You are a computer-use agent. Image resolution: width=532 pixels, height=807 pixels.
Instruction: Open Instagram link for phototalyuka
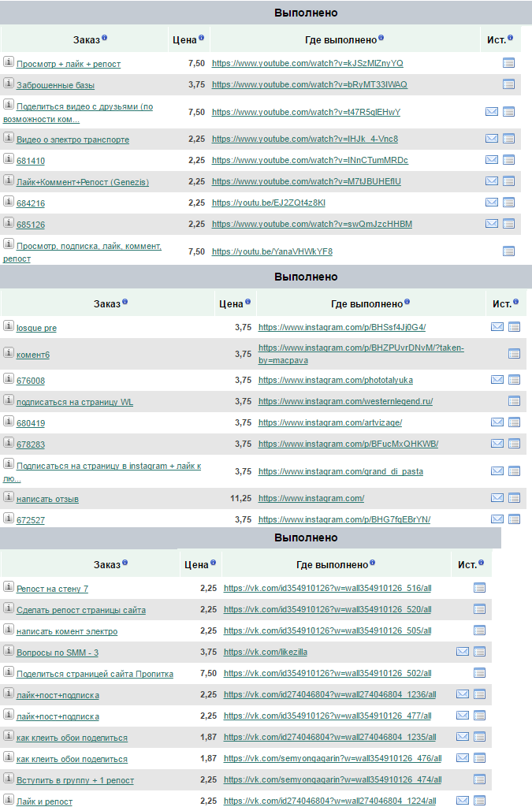(x=336, y=381)
